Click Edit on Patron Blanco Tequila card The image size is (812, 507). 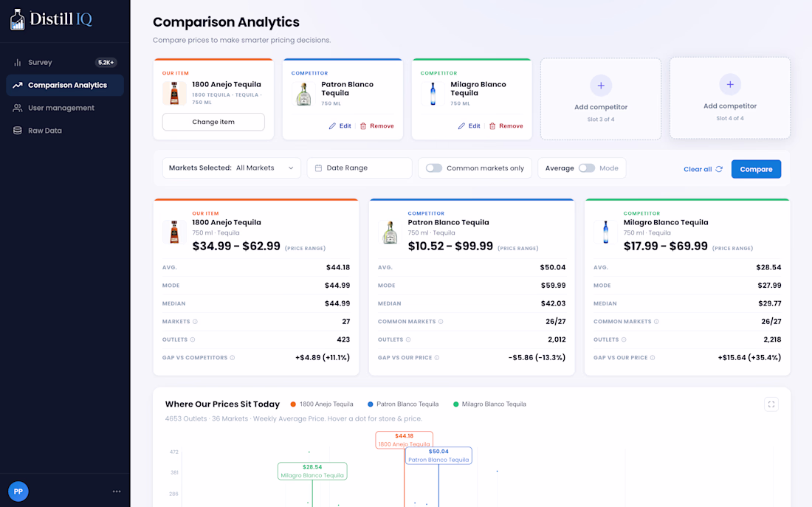tap(340, 126)
